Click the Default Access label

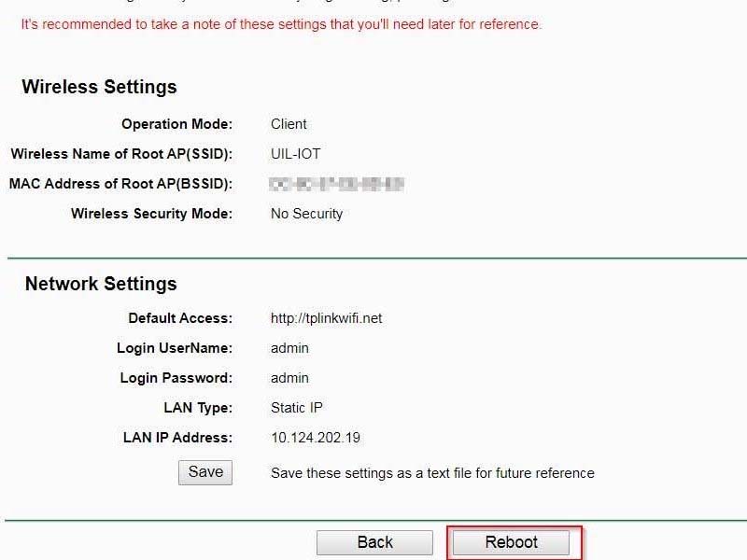click(x=179, y=317)
